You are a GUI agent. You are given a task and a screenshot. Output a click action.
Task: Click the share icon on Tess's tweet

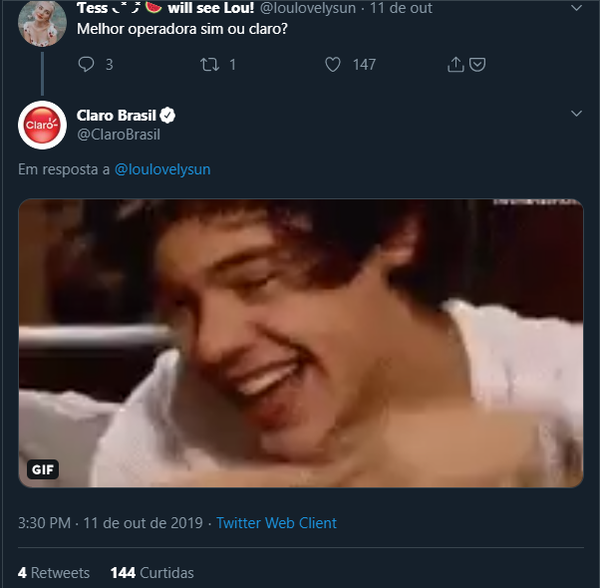455,64
